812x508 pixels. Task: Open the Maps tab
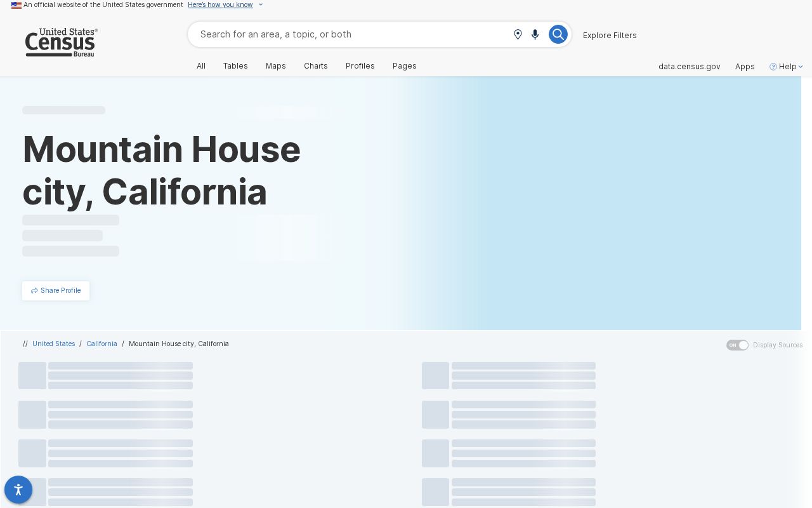click(x=276, y=66)
